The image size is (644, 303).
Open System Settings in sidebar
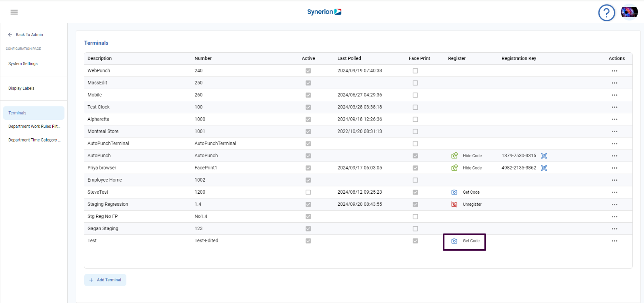point(23,63)
